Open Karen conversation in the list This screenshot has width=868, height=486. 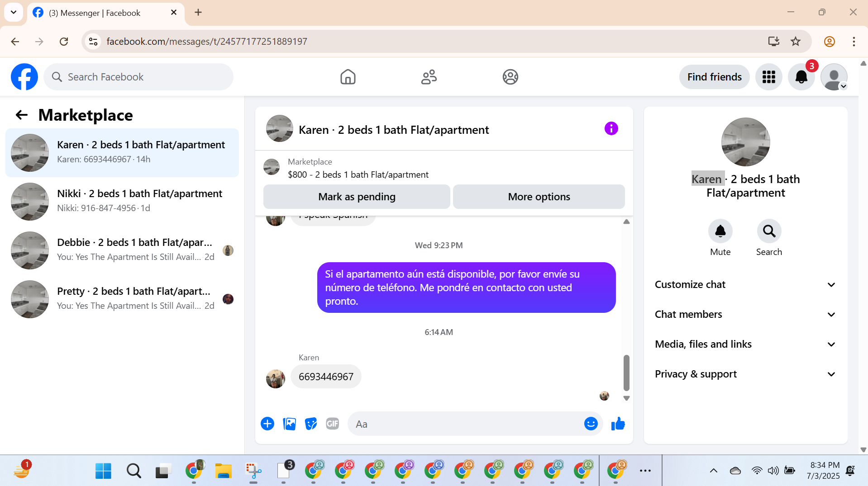tap(122, 153)
